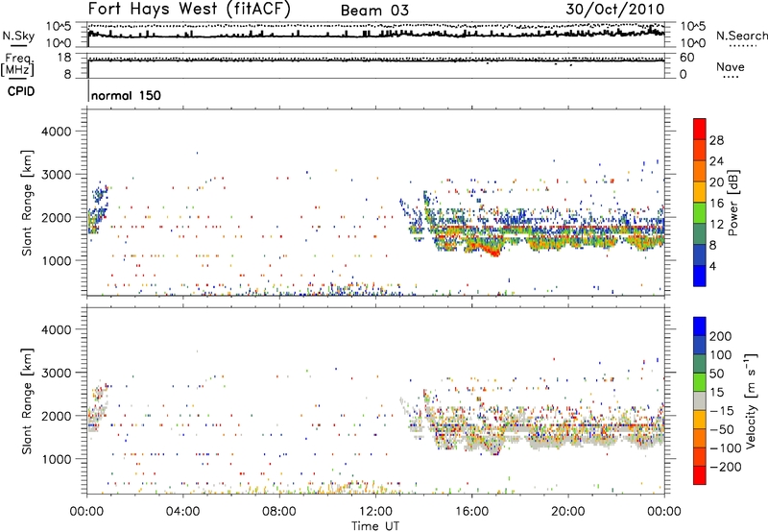
Task: Click the '08:00' time axis tick
Action: coord(279,512)
